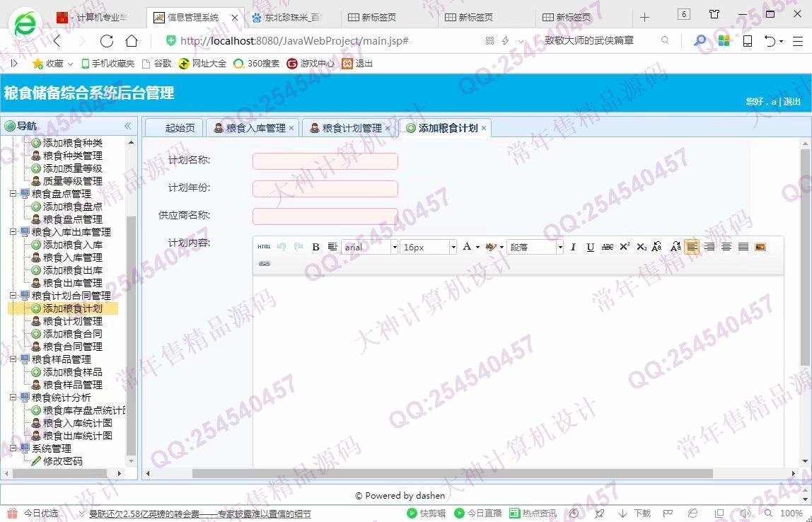The width and height of the screenshot is (812, 522).
Task: Justify text in editor
Action: coord(743,247)
